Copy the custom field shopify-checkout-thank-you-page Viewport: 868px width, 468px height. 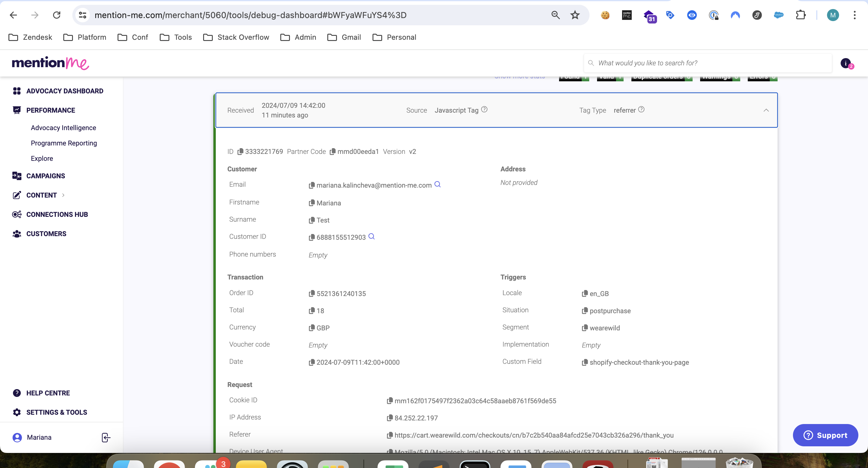[585, 362]
